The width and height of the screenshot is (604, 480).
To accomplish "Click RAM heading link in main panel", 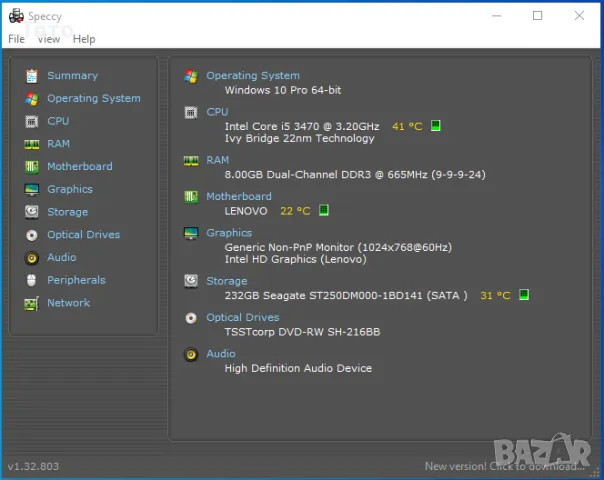I will click(x=217, y=160).
